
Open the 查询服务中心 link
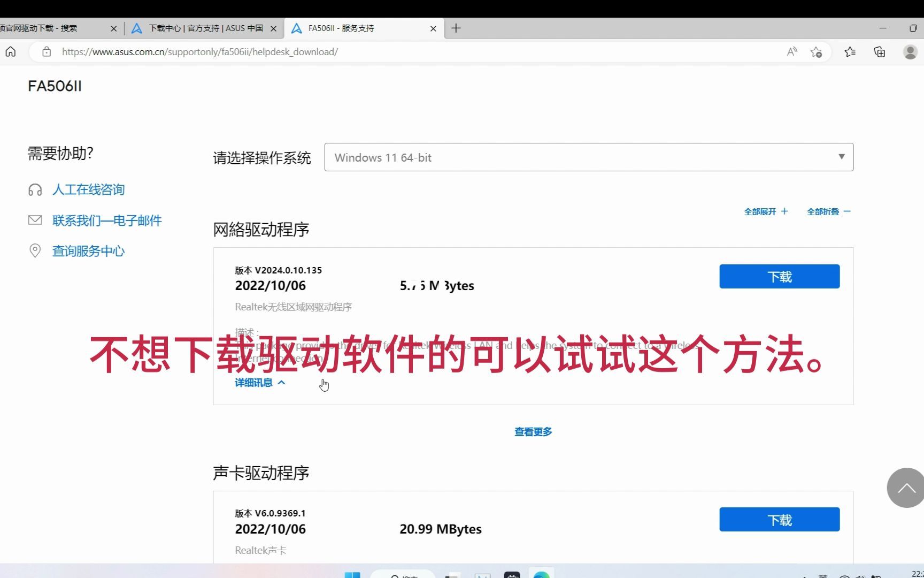[x=88, y=251]
